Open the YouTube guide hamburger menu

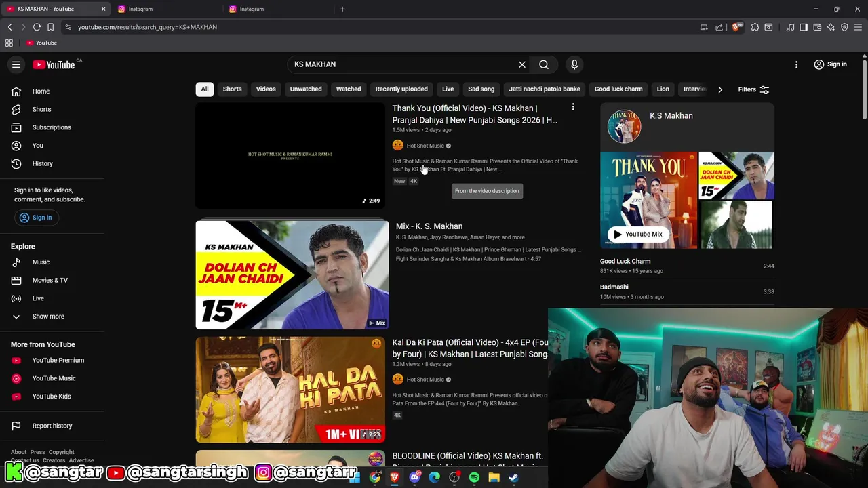coord(16,64)
